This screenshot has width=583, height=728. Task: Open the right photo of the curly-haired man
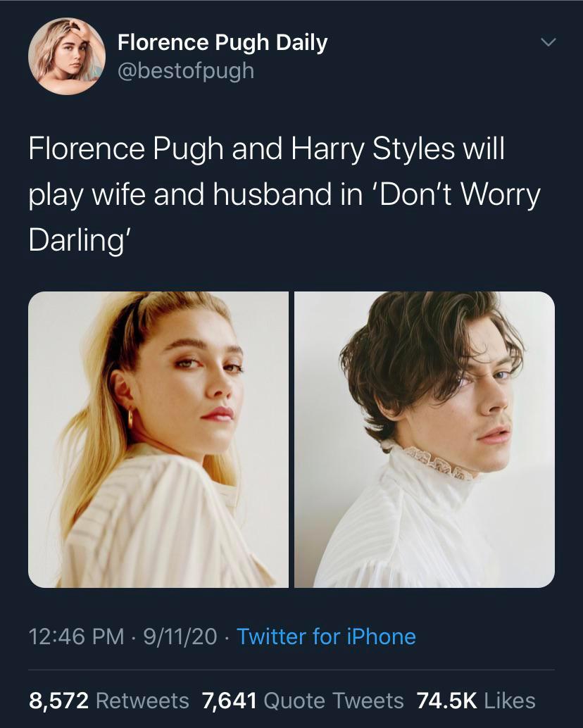(424, 439)
